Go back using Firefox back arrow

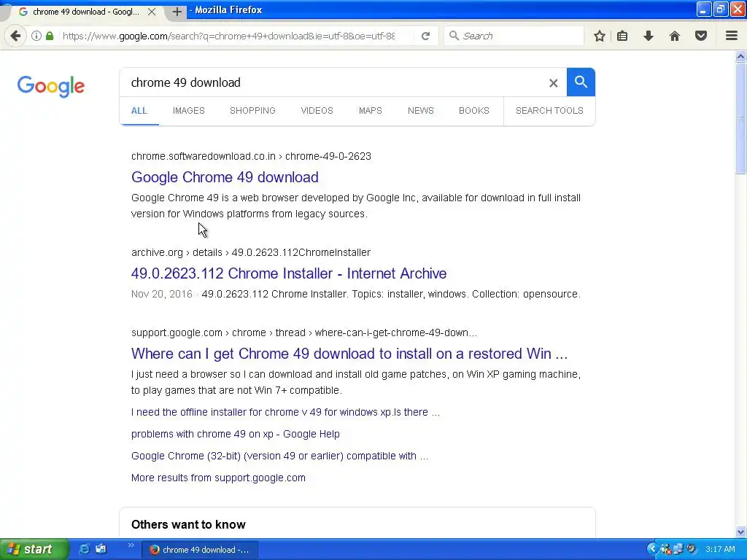pos(15,36)
